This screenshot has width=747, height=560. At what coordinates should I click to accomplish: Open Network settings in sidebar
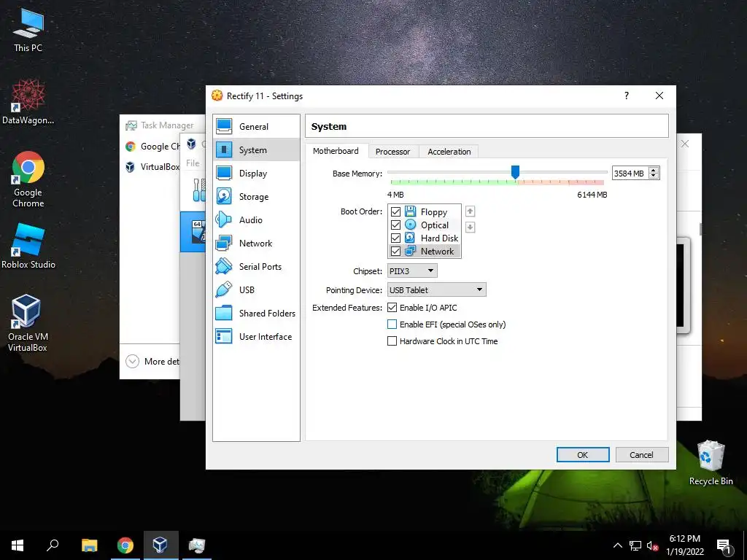click(256, 244)
